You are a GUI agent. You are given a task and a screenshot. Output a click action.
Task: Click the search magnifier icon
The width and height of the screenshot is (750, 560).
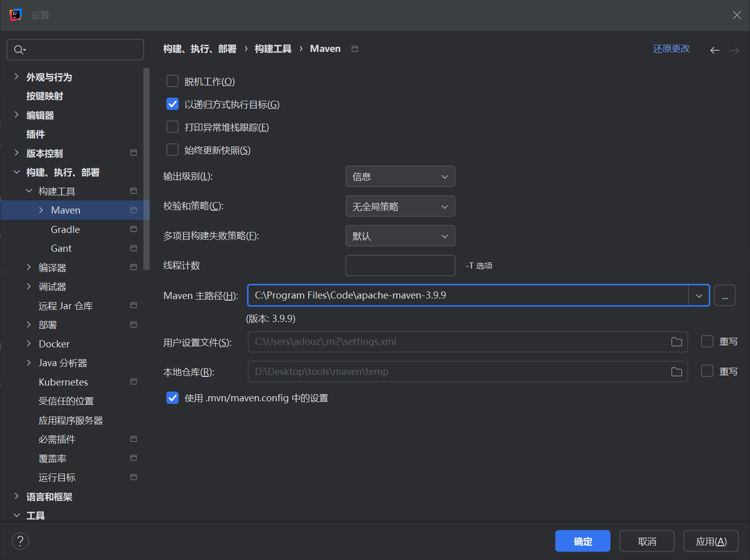point(19,50)
